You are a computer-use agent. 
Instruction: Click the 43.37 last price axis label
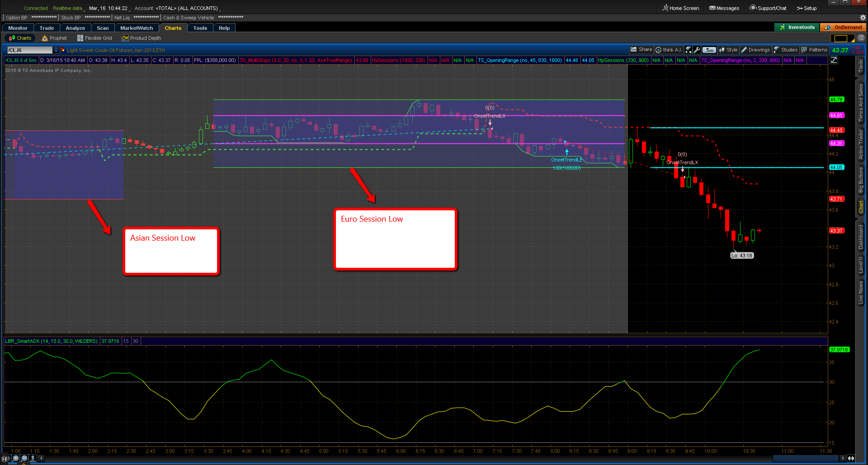click(836, 231)
